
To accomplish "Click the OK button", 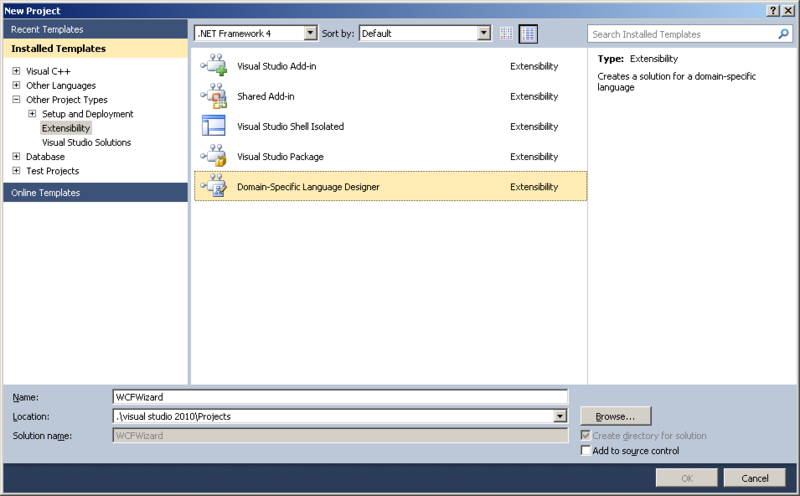I will click(x=687, y=478).
